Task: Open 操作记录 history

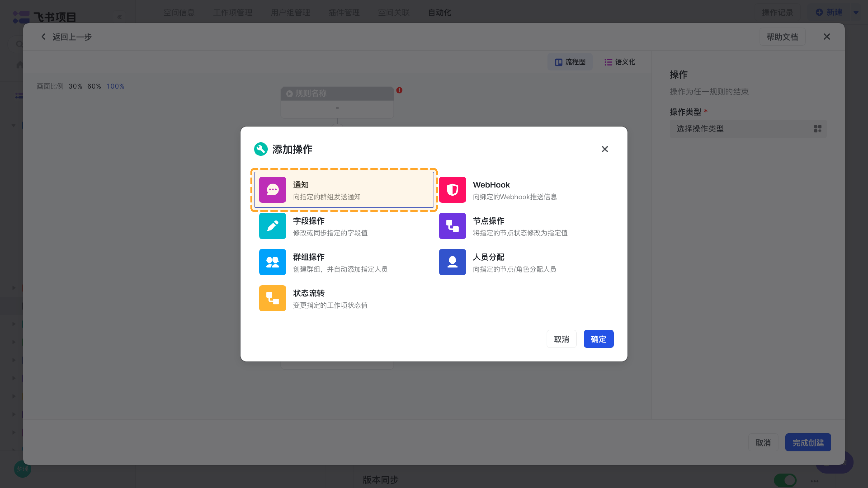Action: click(x=777, y=12)
